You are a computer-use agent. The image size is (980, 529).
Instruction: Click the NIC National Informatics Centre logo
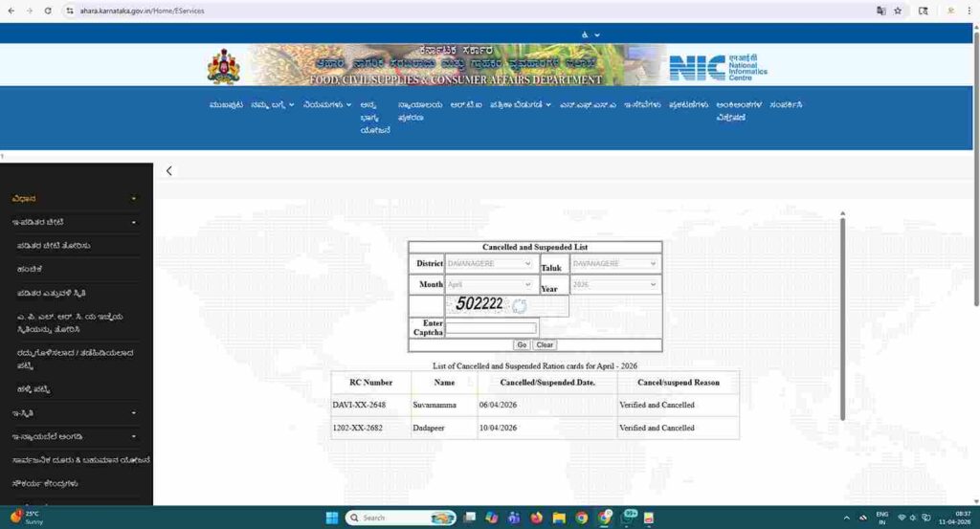(718, 67)
